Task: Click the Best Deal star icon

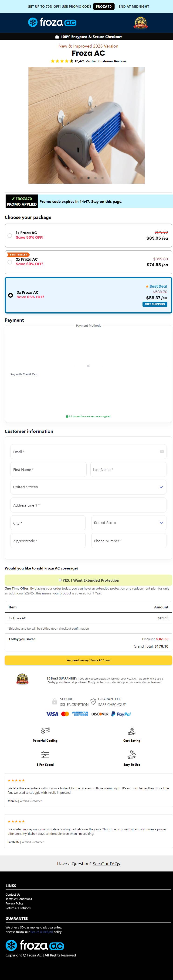Action: point(147,286)
